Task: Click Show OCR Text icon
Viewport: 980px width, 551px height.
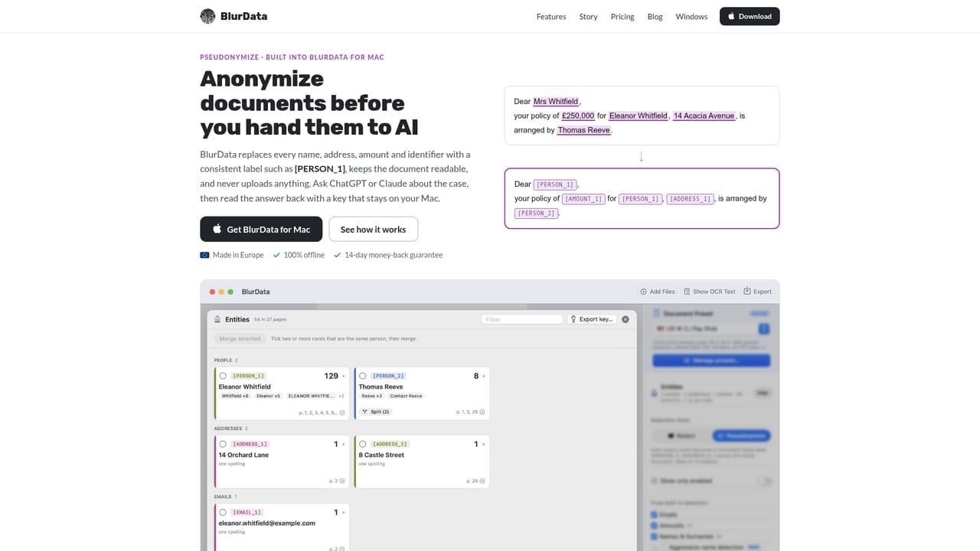Action: [688, 292]
